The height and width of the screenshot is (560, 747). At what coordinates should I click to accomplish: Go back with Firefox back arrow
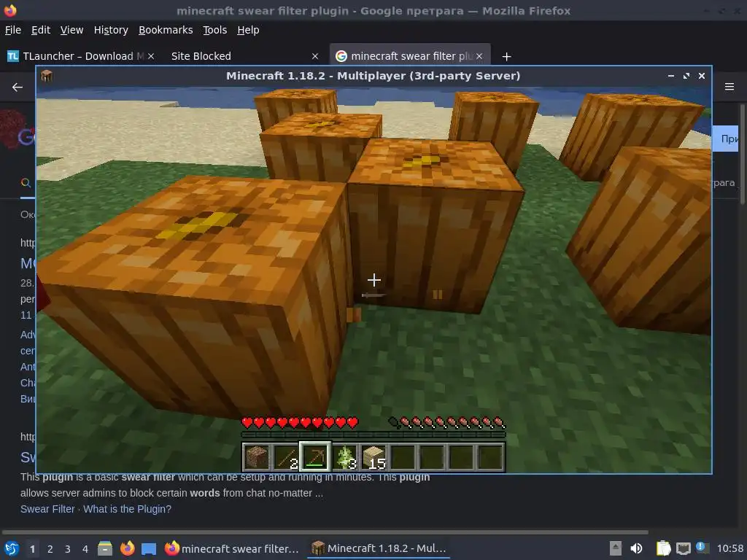tap(18, 87)
